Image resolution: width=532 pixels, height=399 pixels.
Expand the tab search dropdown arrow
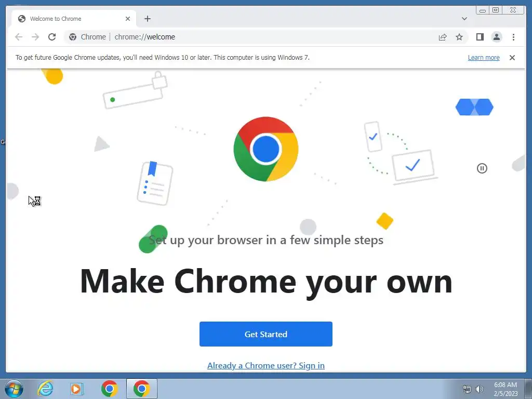[x=464, y=19]
